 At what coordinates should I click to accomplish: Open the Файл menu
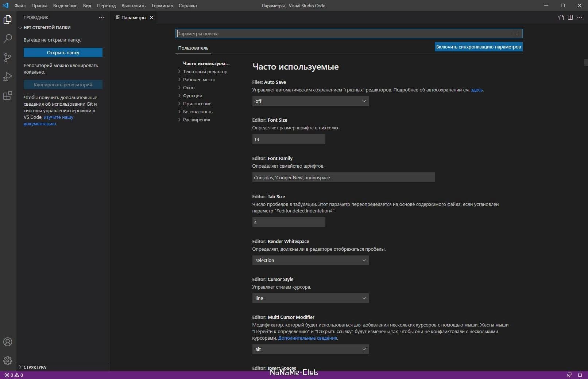[x=20, y=5]
